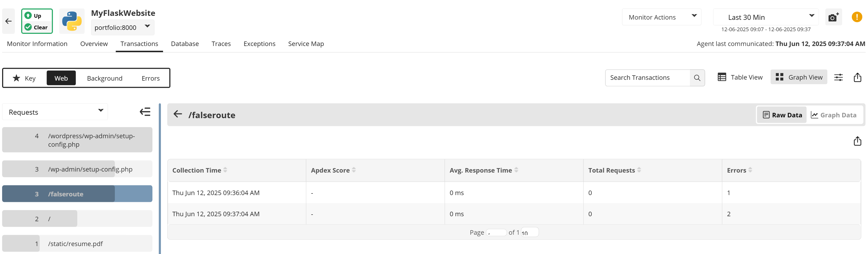Viewport: 868px width, 254px height.
Task: Click the orange warning alert icon
Action: pyautogui.click(x=857, y=17)
